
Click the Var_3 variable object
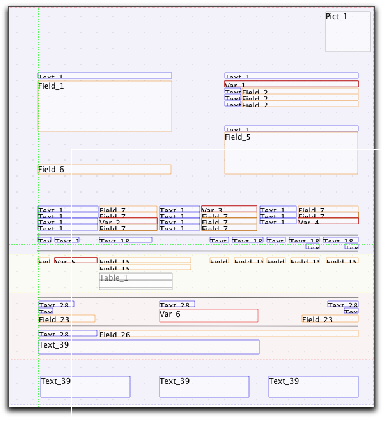click(229, 209)
